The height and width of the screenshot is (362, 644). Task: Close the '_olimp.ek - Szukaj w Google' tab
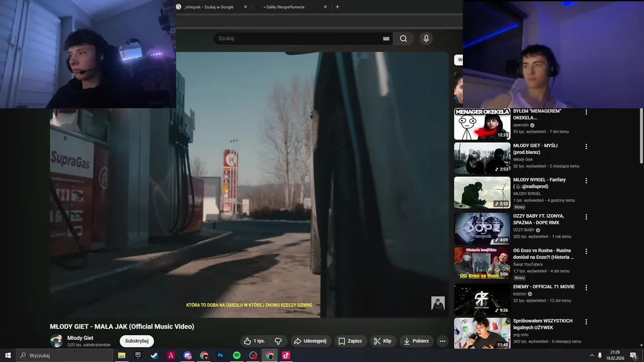(246, 7)
